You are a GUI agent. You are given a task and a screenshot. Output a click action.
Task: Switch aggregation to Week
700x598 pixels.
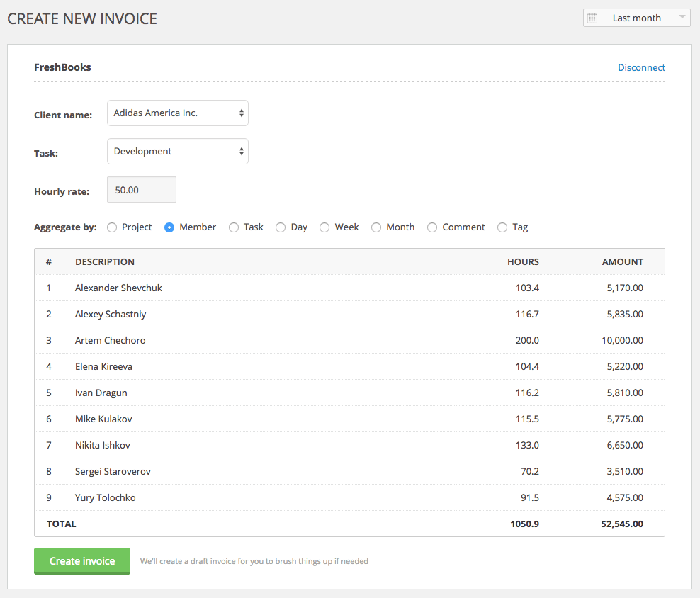pos(324,227)
